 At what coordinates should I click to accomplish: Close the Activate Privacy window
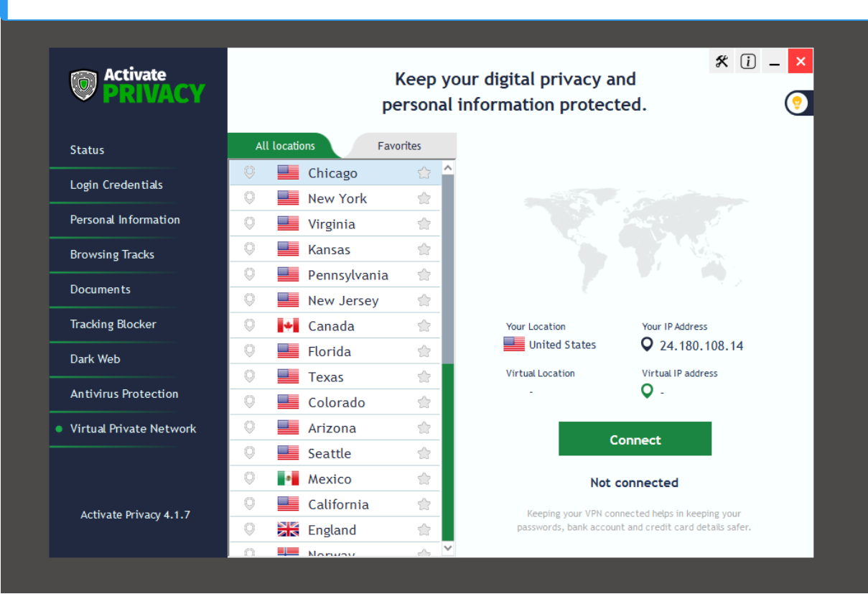tap(801, 62)
